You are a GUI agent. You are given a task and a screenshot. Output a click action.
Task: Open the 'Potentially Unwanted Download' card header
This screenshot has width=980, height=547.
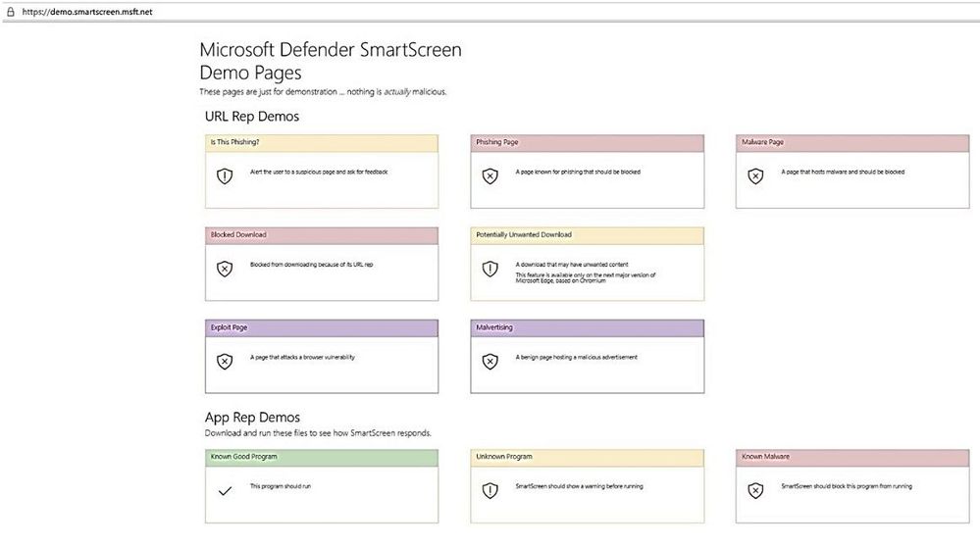tap(588, 235)
